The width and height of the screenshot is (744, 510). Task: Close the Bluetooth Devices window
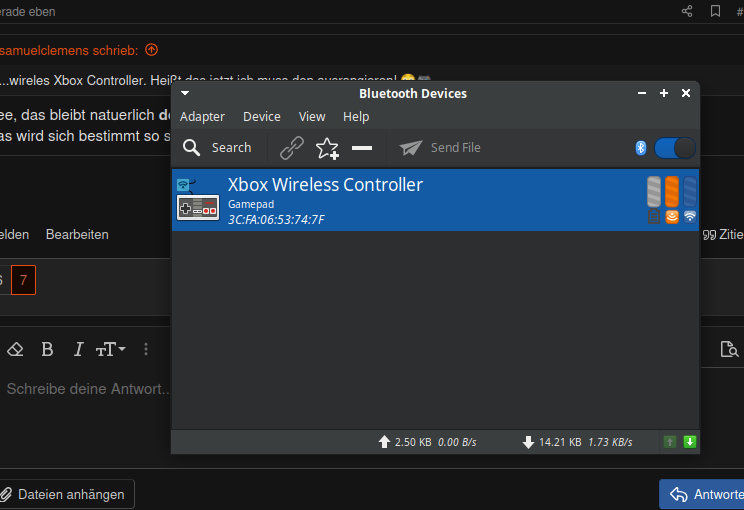pyautogui.click(x=686, y=93)
